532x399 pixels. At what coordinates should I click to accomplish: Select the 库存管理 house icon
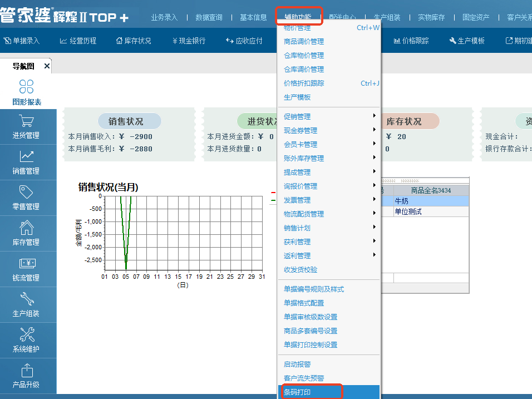coord(26,228)
